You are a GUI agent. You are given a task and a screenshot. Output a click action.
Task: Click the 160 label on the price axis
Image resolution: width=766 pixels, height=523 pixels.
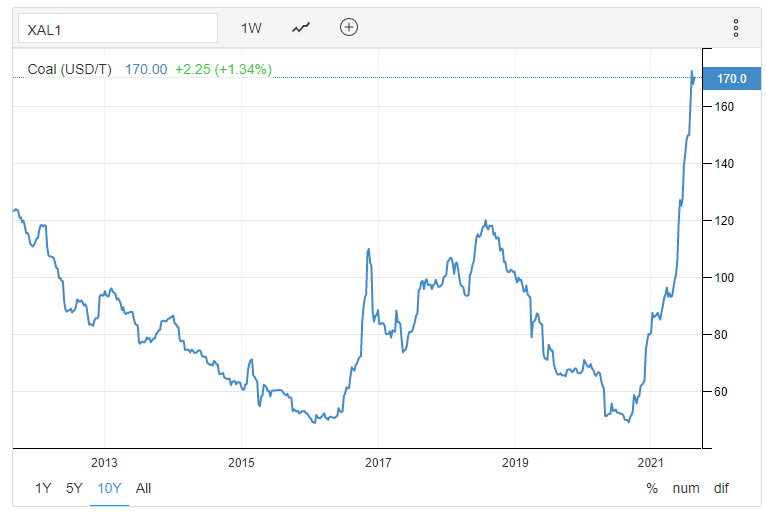pos(725,107)
